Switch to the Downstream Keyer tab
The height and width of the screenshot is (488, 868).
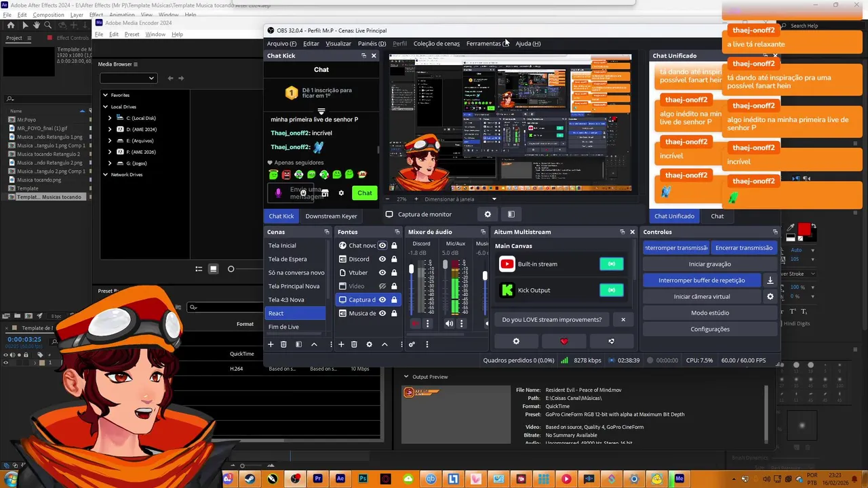[331, 216]
